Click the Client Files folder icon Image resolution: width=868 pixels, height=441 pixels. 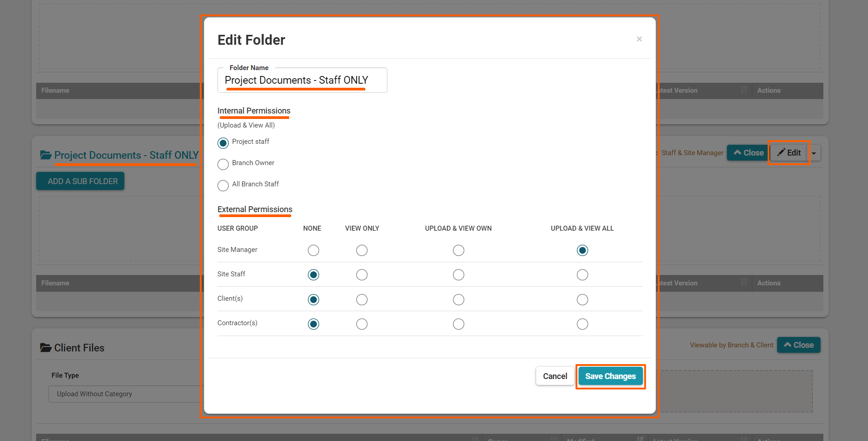tap(46, 348)
